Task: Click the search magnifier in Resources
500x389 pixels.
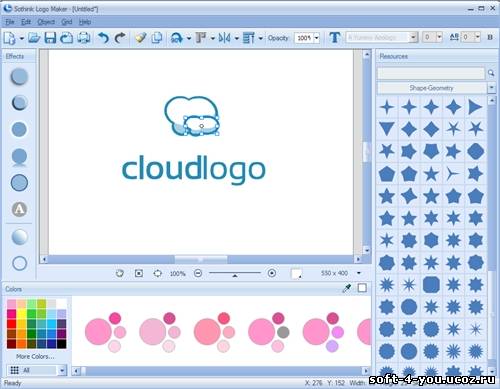Action: 491,73
